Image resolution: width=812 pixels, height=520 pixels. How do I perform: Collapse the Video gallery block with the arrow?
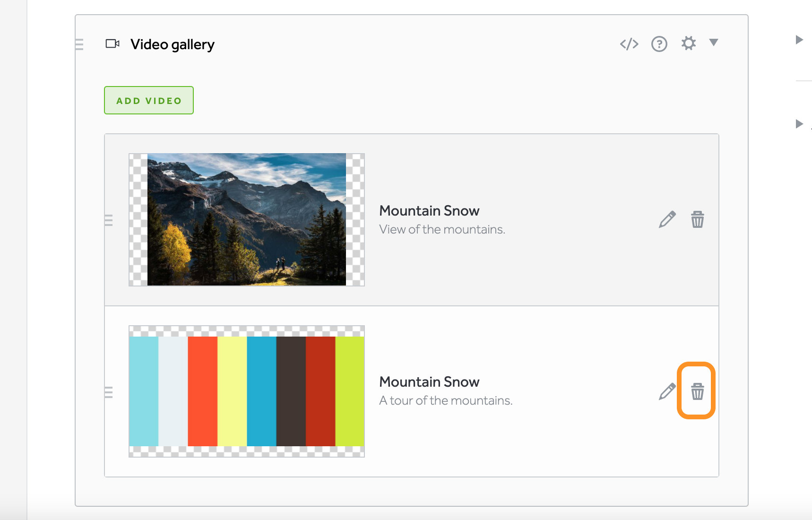click(x=714, y=43)
